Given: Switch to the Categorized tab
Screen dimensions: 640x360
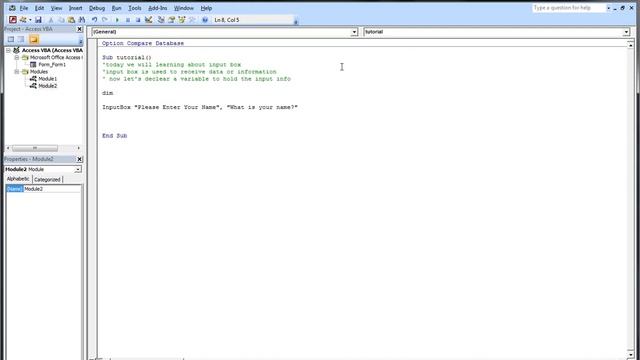Looking at the screenshot, I should (47, 180).
